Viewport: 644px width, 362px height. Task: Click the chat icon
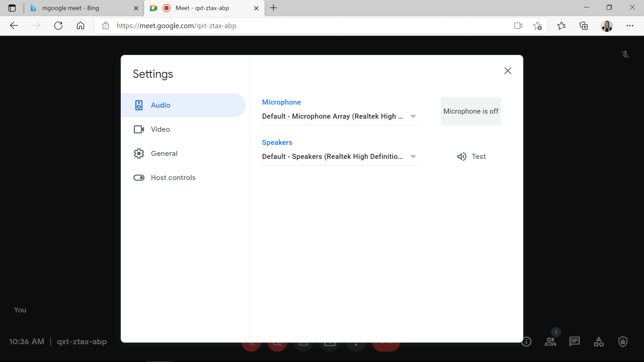574,341
